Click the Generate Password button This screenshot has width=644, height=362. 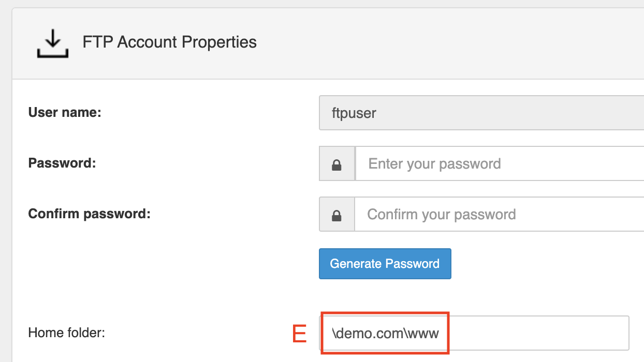385,264
